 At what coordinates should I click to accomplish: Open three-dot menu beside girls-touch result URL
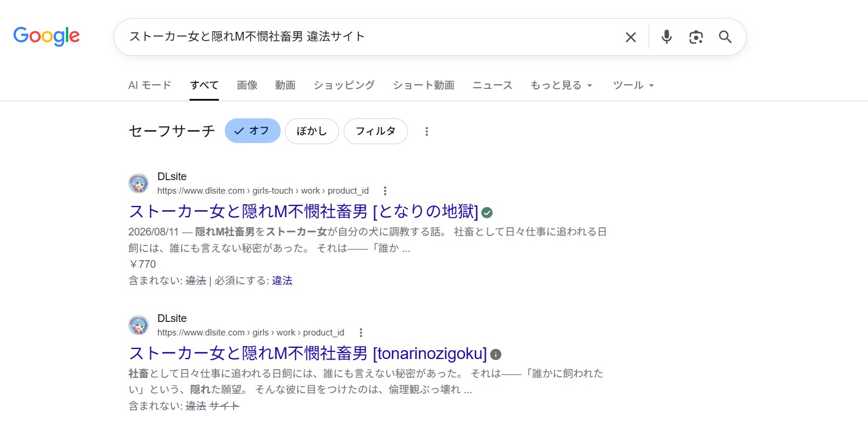385,191
